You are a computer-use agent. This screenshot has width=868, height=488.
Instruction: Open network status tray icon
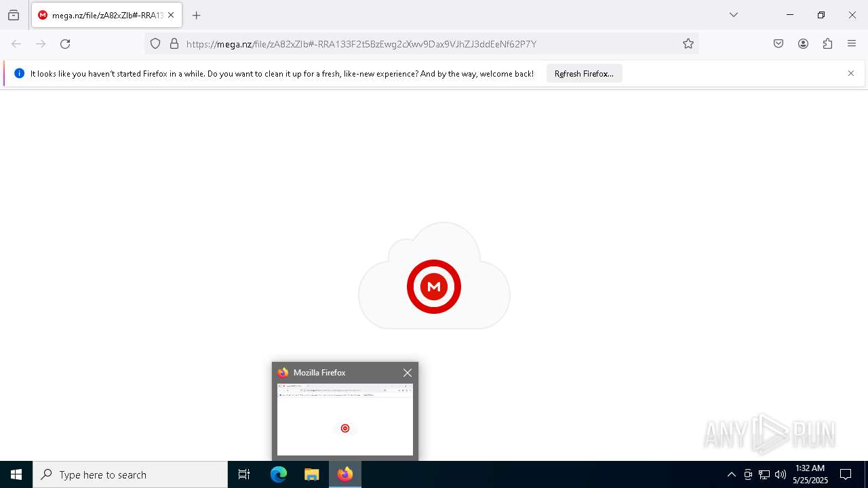click(x=764, y=474)
